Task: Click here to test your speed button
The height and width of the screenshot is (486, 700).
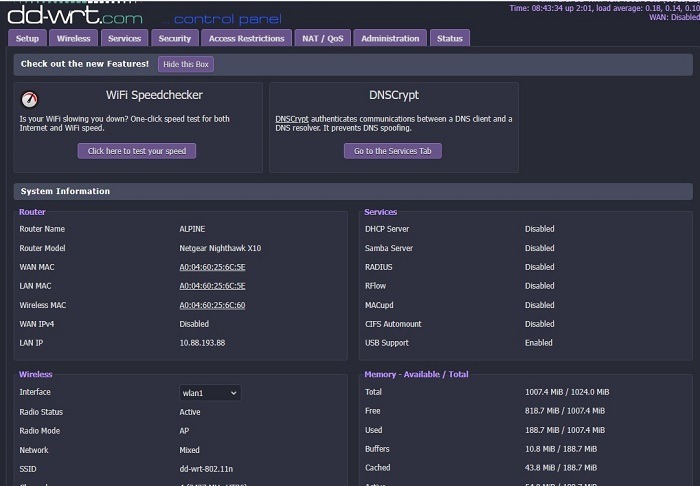Action: 137,151
